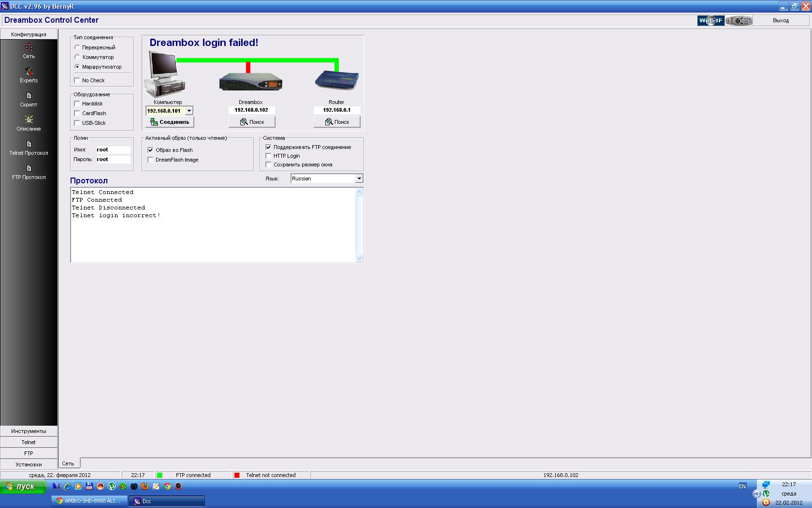
Task: Launch Google Chrome from quick launch
Action: click(x=167, y=486)
